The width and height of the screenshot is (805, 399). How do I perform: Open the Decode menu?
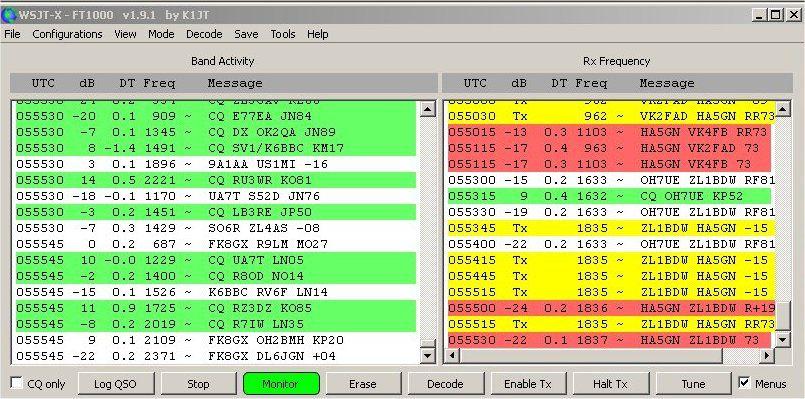click(x=204, y=34)
